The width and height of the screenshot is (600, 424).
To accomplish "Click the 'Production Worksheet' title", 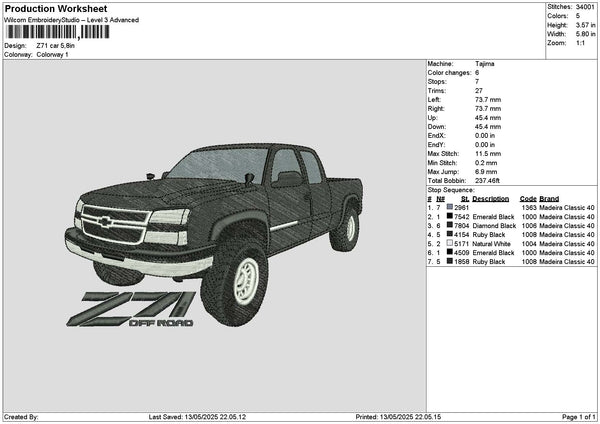I will point(56,8).
